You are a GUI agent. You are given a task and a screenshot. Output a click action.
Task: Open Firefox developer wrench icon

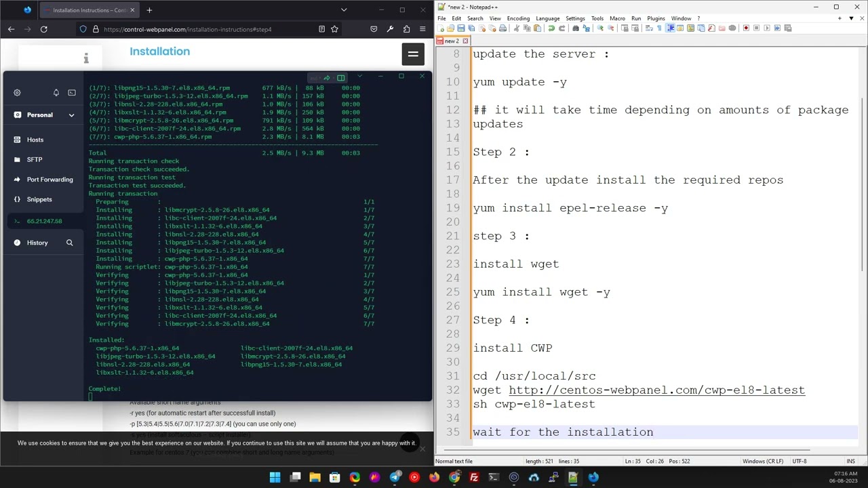point(390,29)
